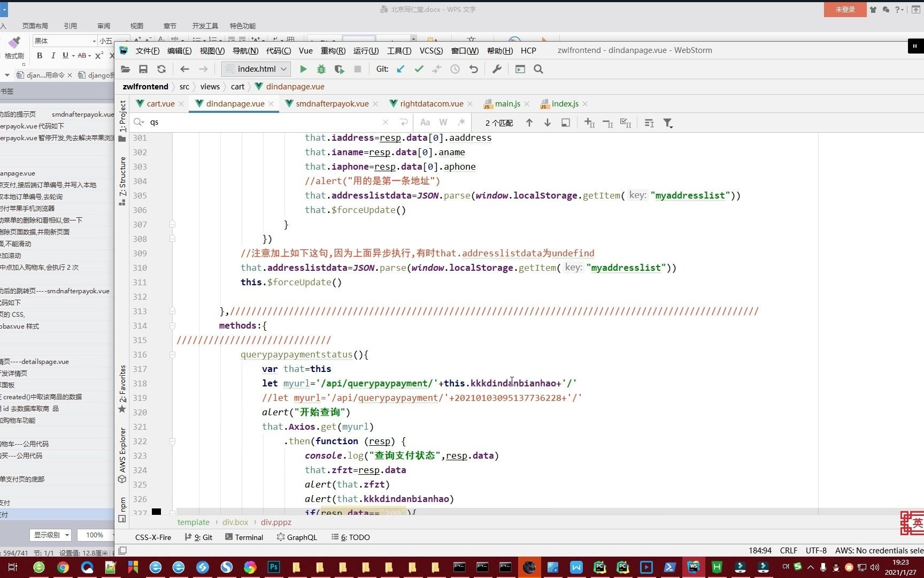Click the UTF-8 encoding in status bar
The height and width of the screenshot is (578, 924).
tap(816, 550)
